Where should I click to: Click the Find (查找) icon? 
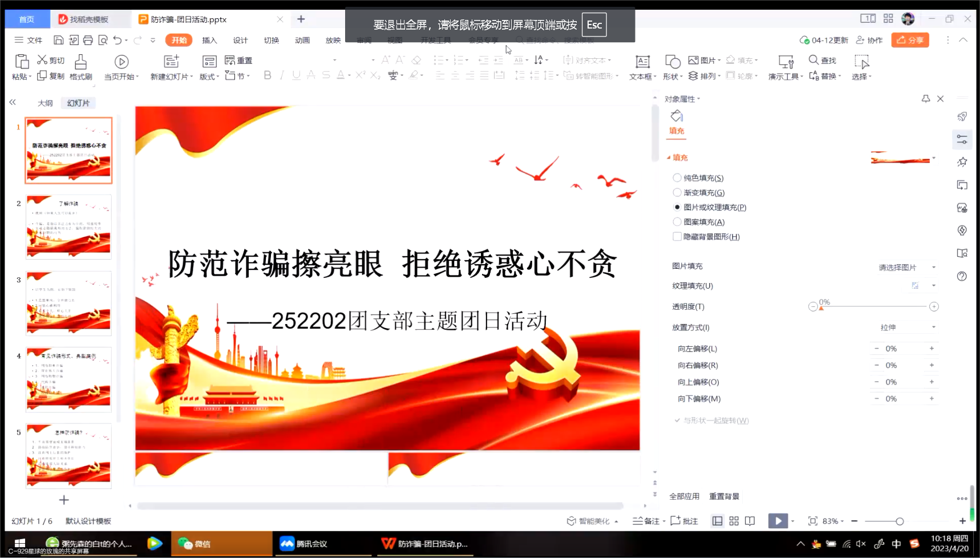[813, 60]
